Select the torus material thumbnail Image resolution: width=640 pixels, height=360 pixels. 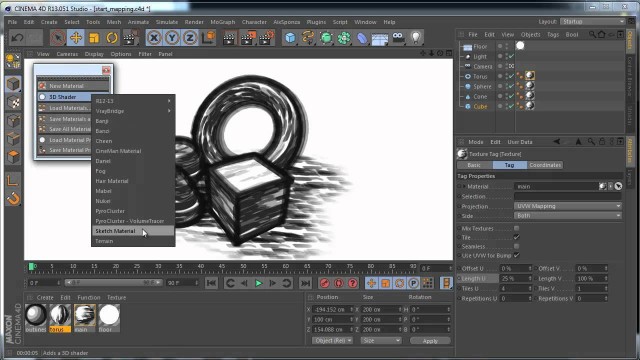point(60,317)
